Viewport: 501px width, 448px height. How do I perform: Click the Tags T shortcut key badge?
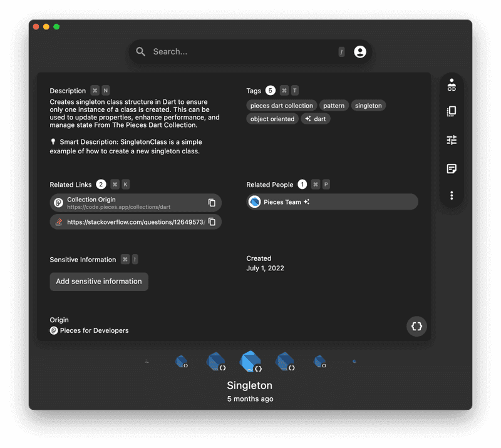pos(294,90)
